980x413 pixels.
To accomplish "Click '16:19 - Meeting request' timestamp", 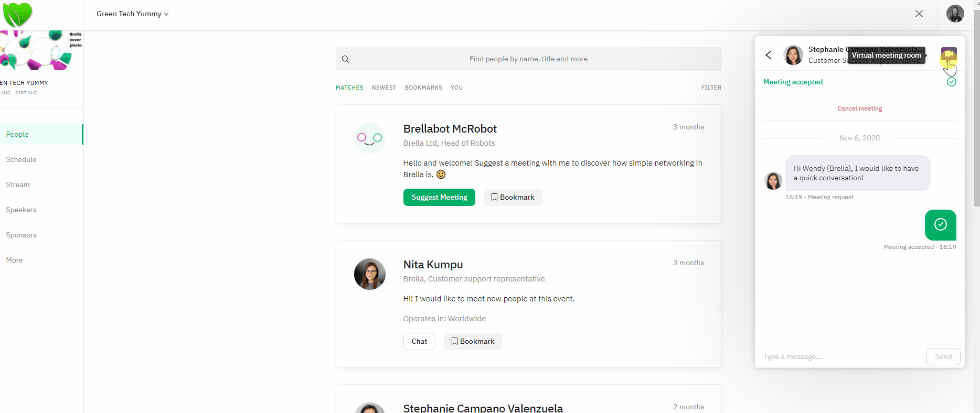I will [819, 197].
